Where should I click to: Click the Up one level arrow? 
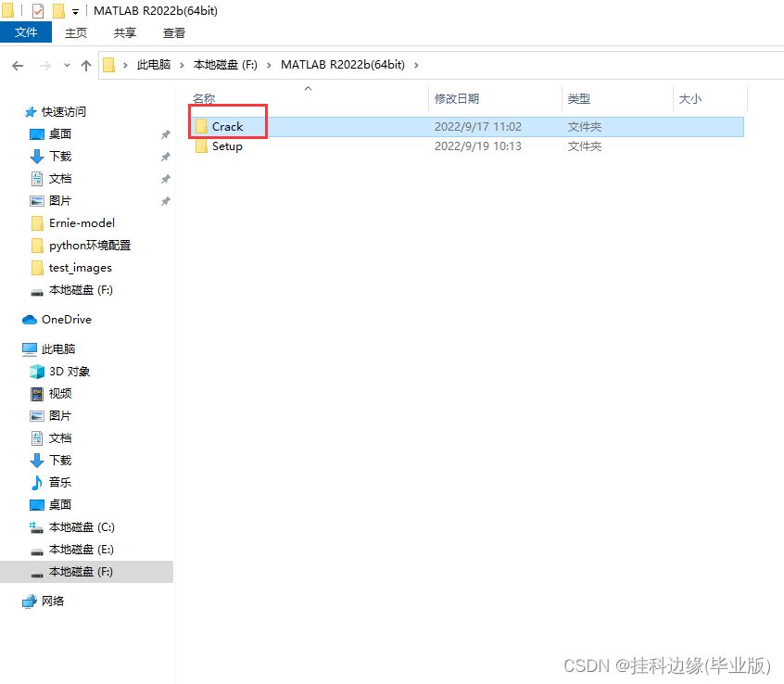click(x=86, y=66)
